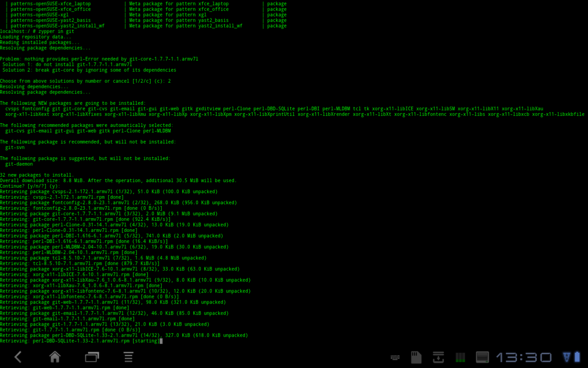Open the download notification icon

pyautogui.click(x=438, y=357)
